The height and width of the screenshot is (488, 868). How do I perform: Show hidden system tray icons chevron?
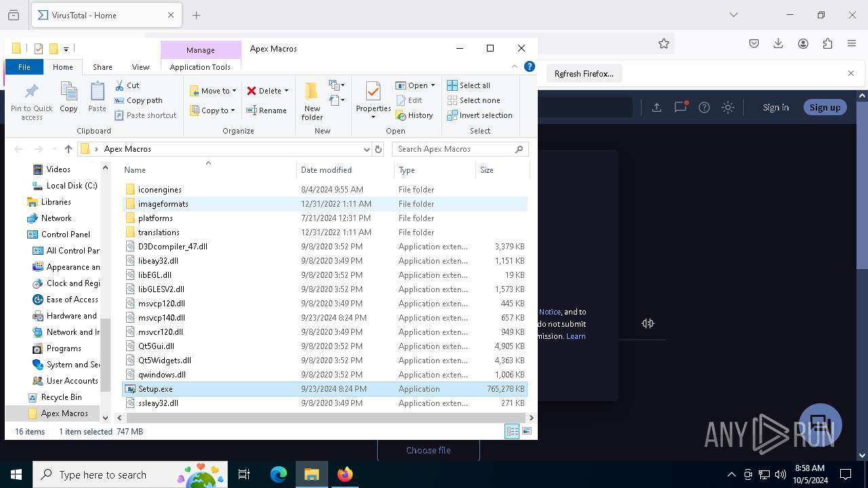click(731, 474)
